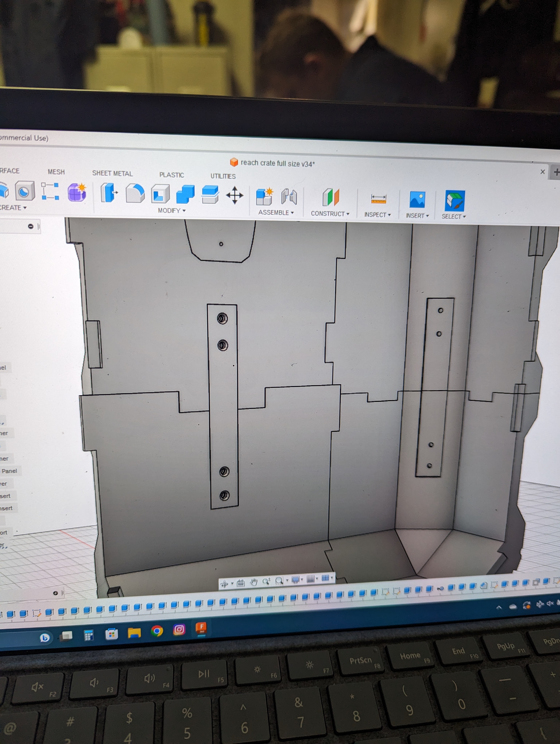Select the Move/Copy arrows tool

(x=235, y=195)
